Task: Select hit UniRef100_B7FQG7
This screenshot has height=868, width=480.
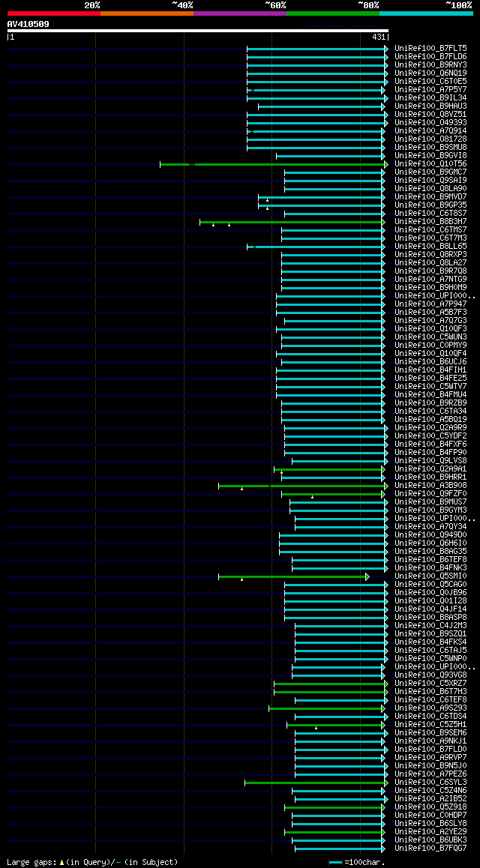Action: [430, 849]
